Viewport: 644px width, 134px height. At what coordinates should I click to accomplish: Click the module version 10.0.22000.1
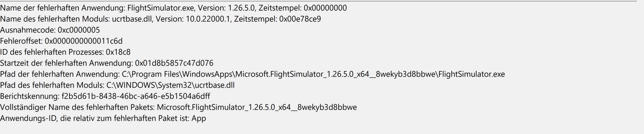pyautogui.click(x=208, y=19)
